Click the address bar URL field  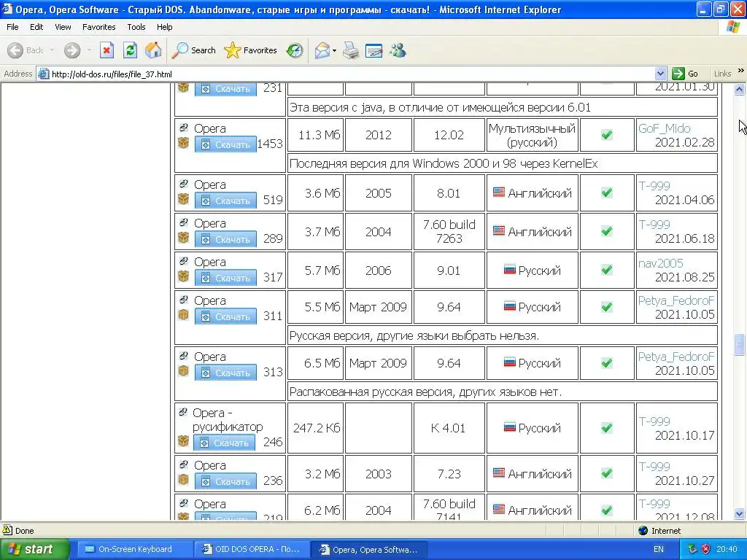click(345, 74)
